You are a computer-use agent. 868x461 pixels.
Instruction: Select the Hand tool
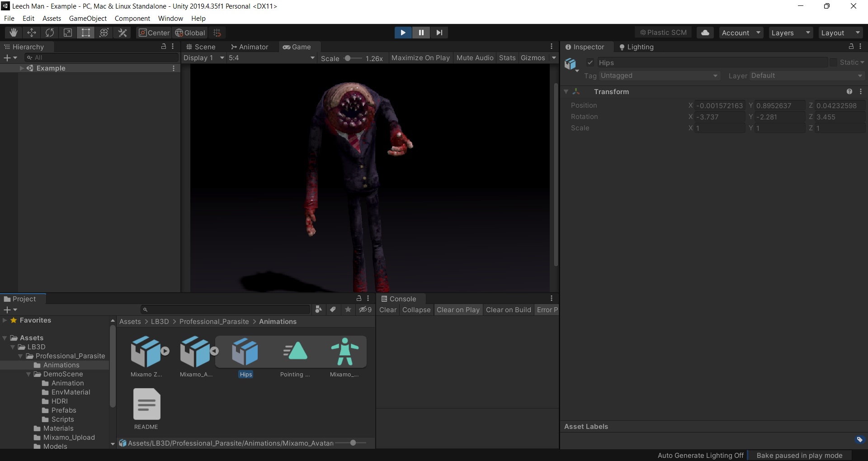[13, 32]
